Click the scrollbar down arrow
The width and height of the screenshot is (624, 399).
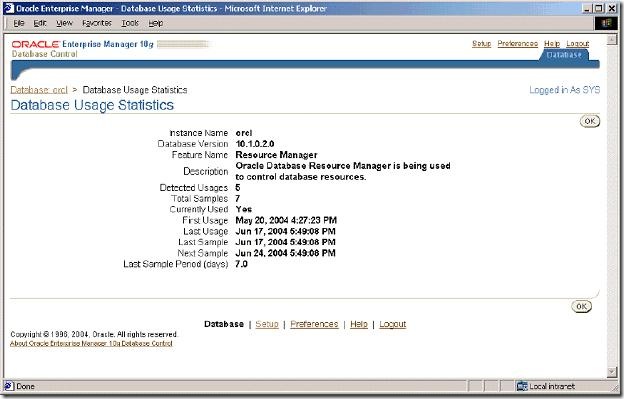(612, 372)
